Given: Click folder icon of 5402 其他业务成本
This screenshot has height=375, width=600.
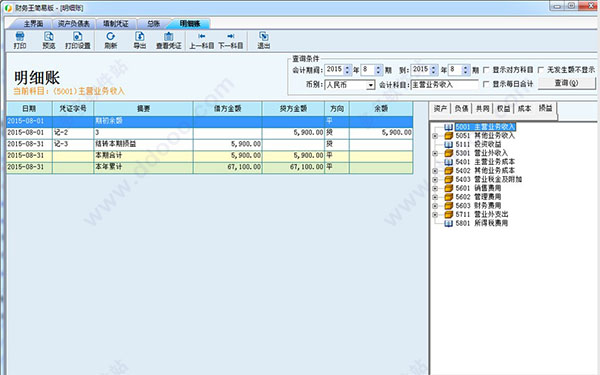Looking at the screenshot, I should pyautogui.click(x=448, y=171).
